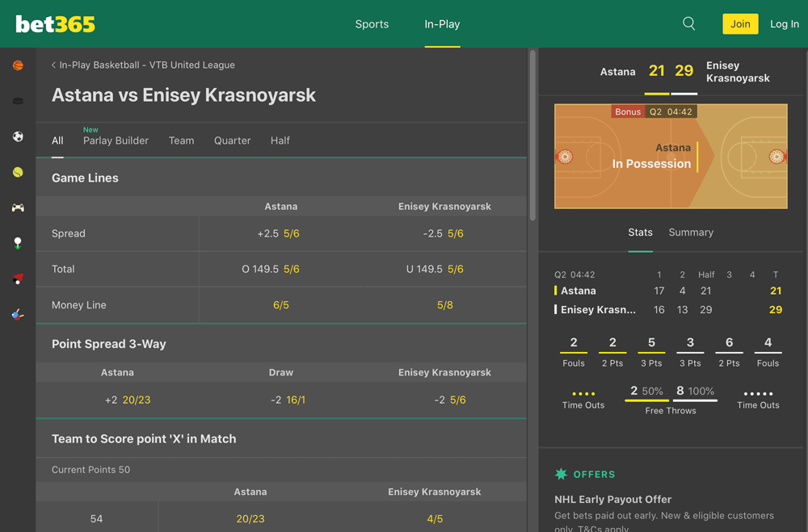
Task: Click the search magnifier icon
Action: [x=688, y=24]
